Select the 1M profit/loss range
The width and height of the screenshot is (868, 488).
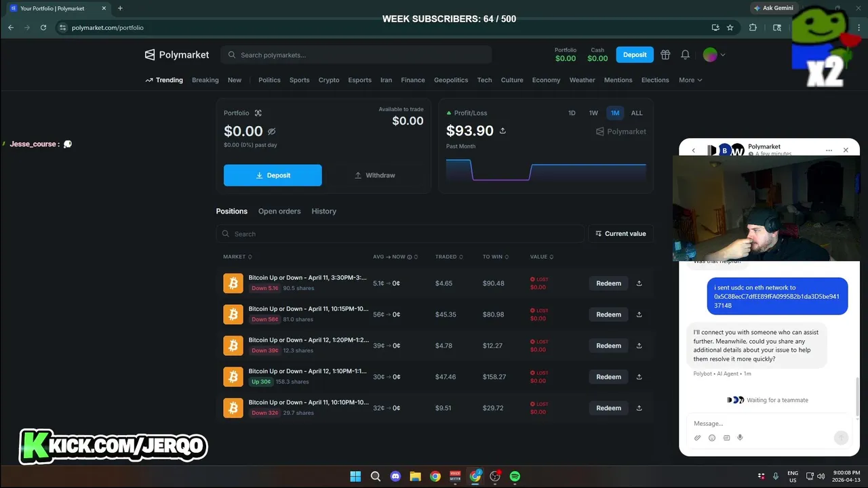point(615,113)
